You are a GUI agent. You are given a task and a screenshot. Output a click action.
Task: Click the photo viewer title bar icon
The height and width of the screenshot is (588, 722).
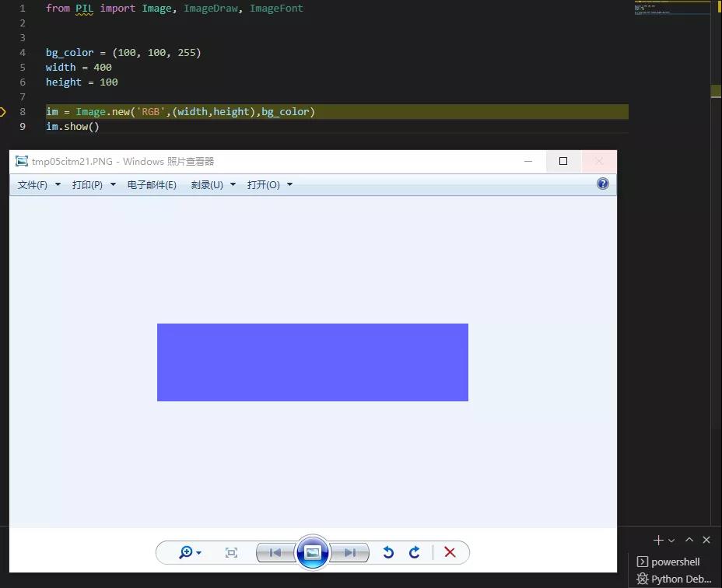click(21, 161)
